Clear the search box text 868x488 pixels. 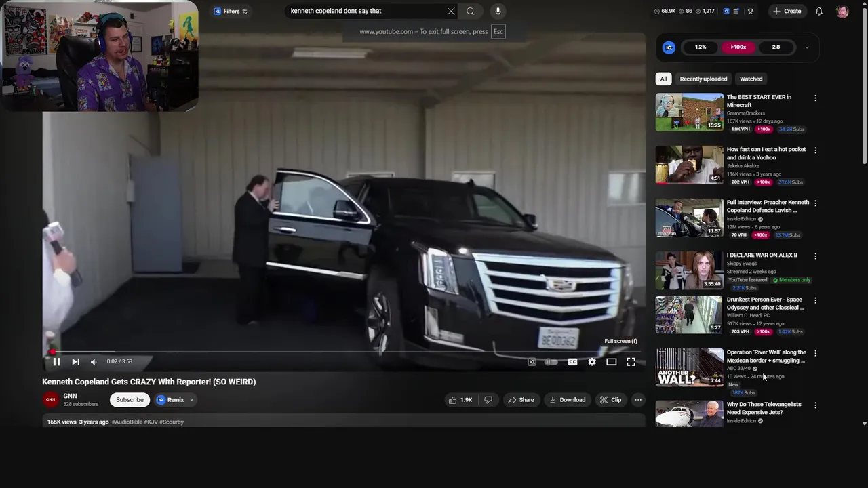(451, 11)
